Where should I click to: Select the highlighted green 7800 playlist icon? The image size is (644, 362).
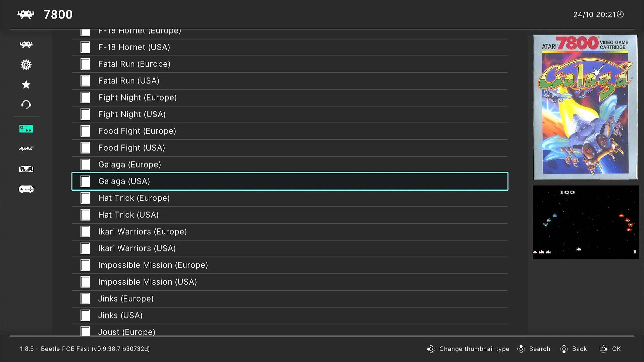click(26, 129)
